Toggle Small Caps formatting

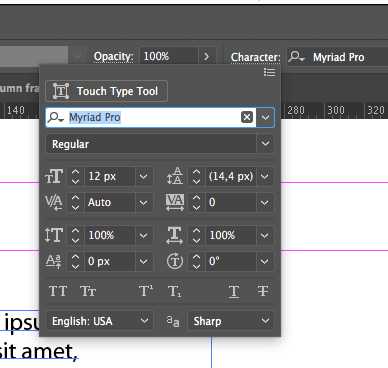pos(88,291)
